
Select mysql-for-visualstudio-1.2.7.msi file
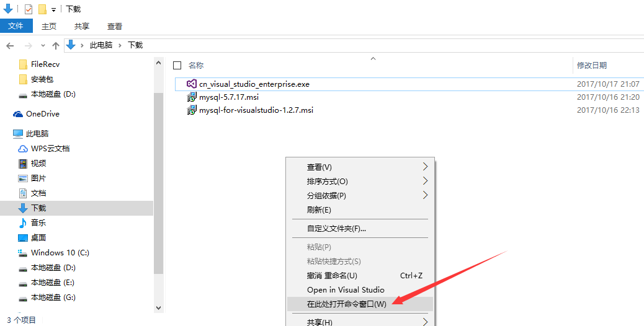coord(256,110)
